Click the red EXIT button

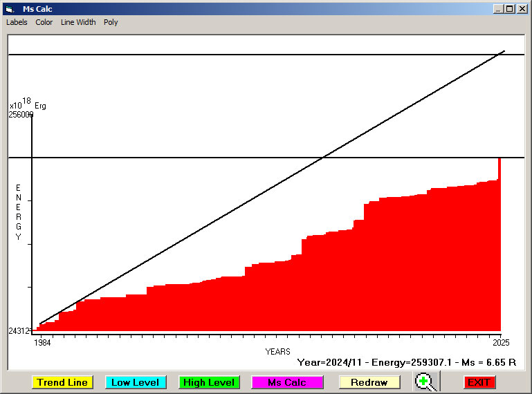pos(479,382)
